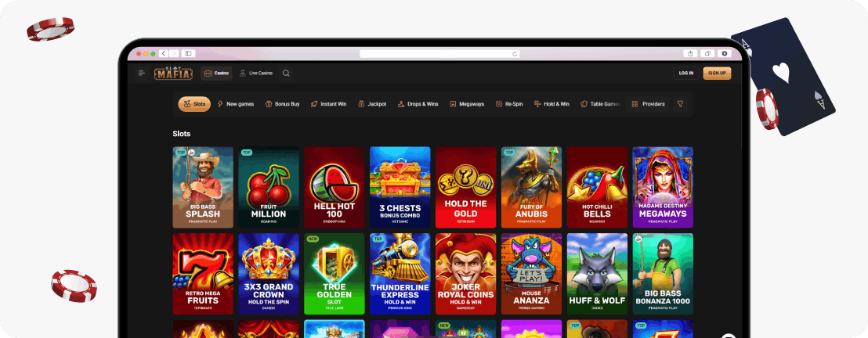Screen dimensions: 868x338
Task: Open 3x3 Grand Crown game
Action: 269,274
